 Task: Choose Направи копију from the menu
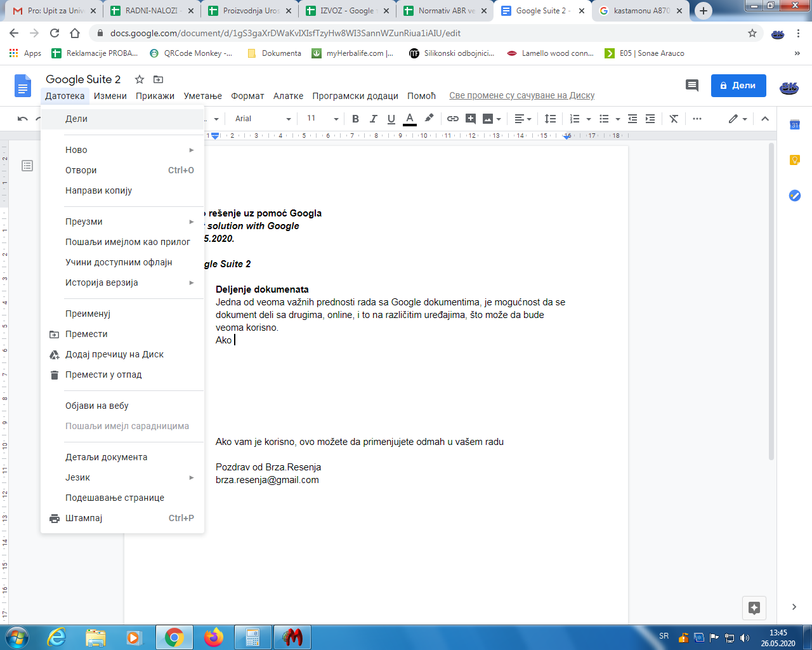122,190
